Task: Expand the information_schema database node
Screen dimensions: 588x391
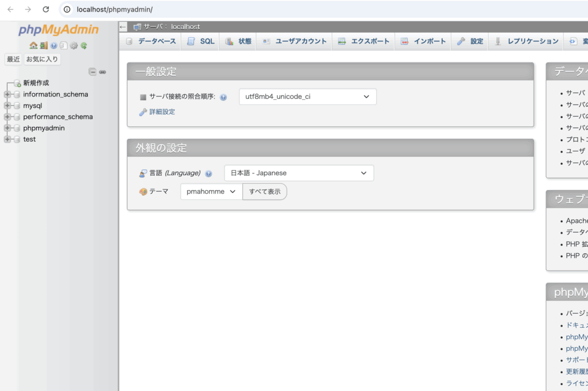Action: tap(7, 94)
